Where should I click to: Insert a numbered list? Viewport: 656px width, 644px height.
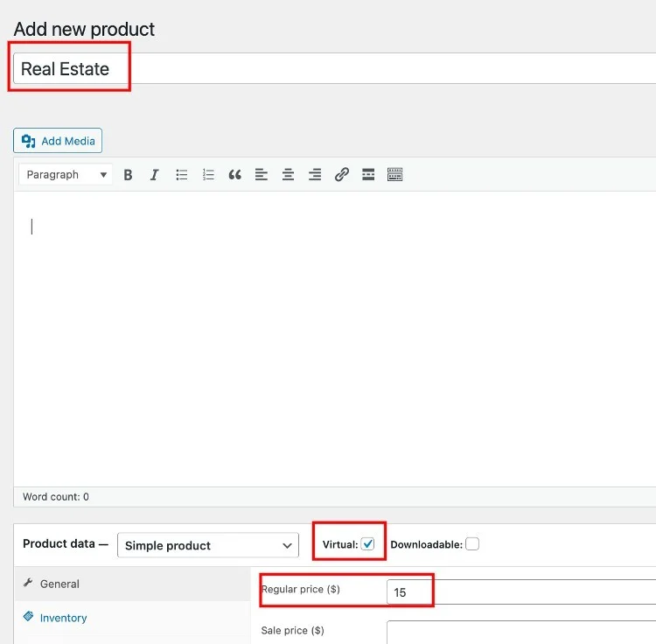pos(208,174)
